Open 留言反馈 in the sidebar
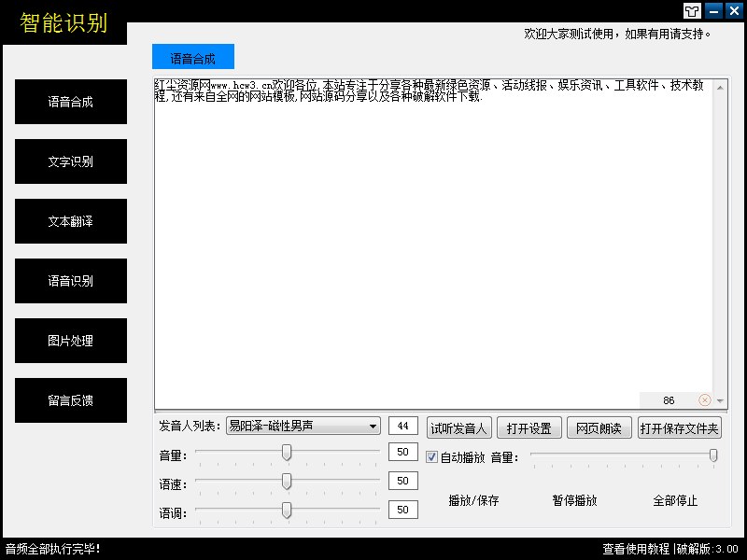 coord(71,400)
